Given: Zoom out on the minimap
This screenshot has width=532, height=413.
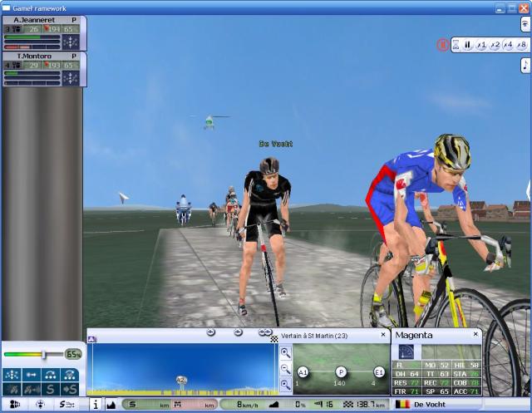Looking at the screenshot, I should (286, 368).
